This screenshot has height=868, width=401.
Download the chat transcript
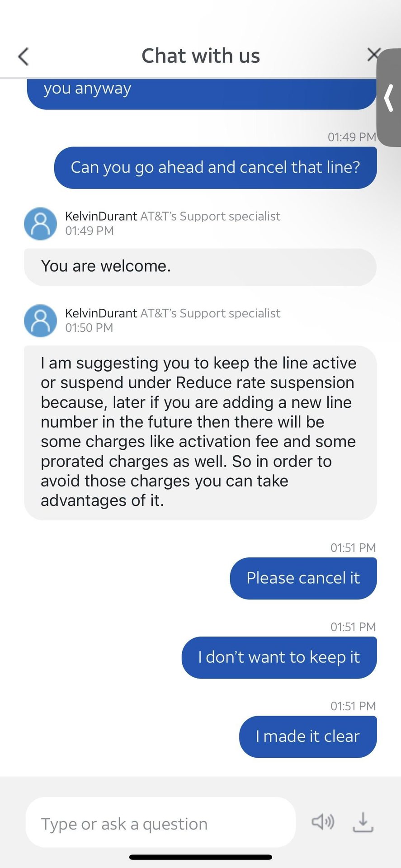[363, 822]
